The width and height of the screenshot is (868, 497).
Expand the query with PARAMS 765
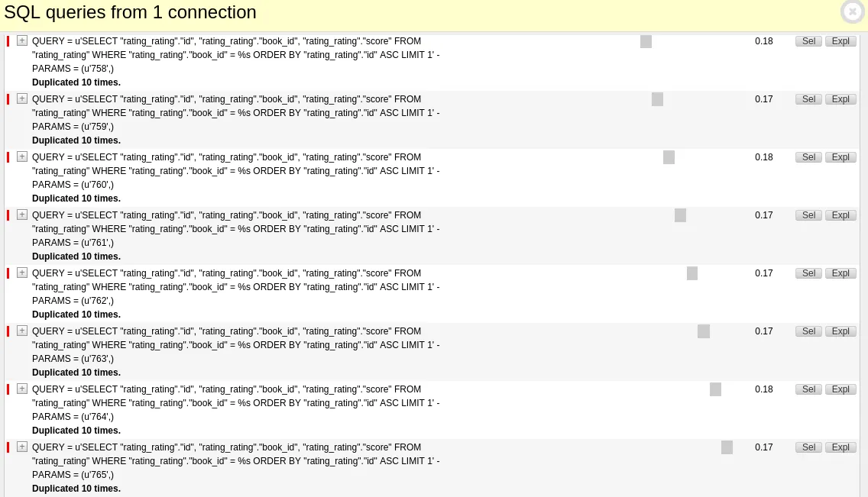pos(22,447)
